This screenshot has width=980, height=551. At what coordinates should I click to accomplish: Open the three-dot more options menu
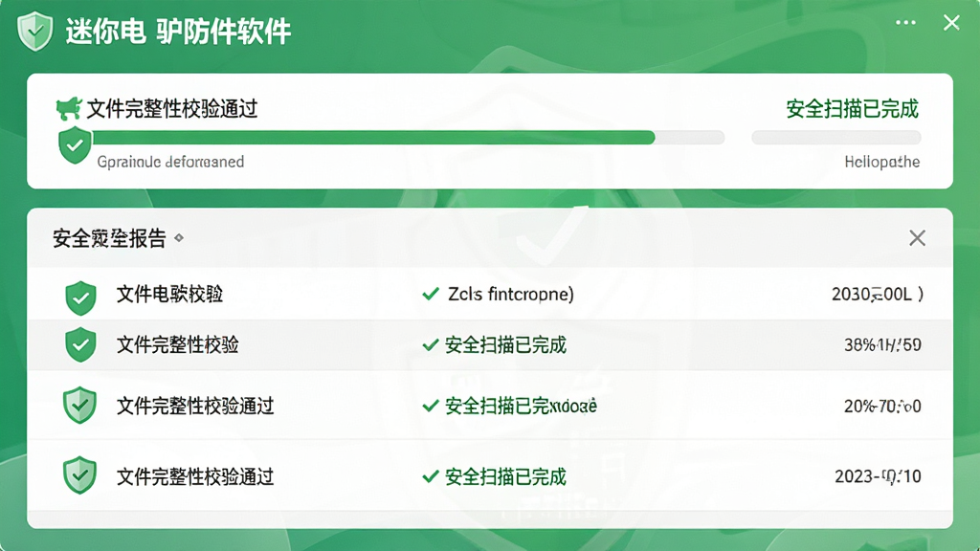point(905,23)
